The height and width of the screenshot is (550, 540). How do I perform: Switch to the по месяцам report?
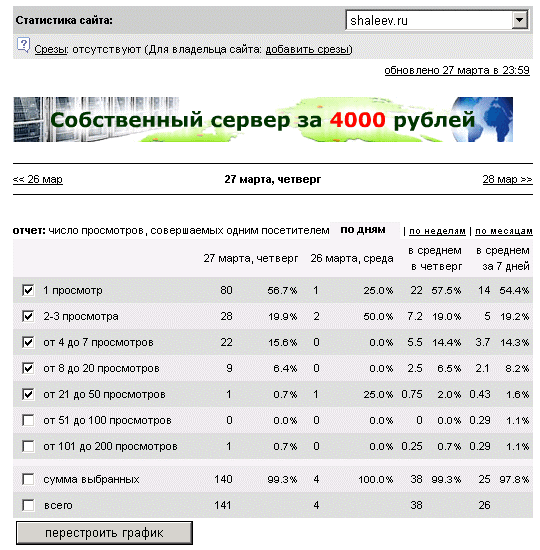pyautogui.click(x=504, y=231)
